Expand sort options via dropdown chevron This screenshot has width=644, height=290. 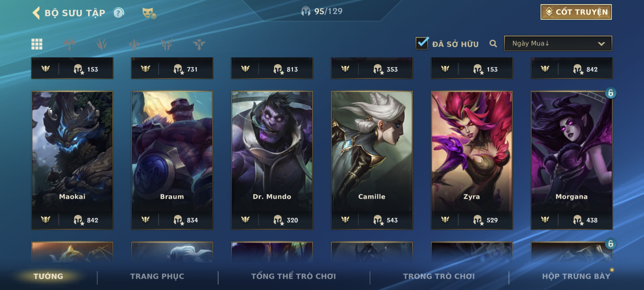tap(601, 44)
